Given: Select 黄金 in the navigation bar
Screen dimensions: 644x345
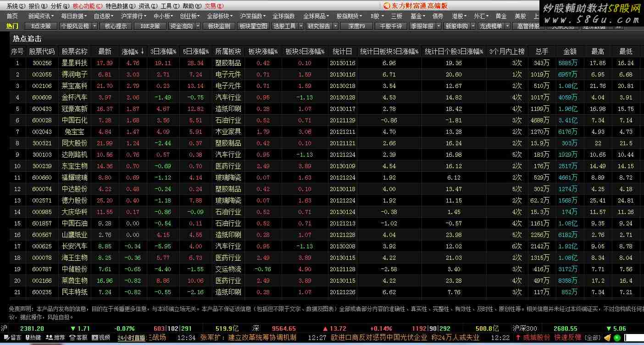Looking at the screenshot, I should tap(501, 16).
